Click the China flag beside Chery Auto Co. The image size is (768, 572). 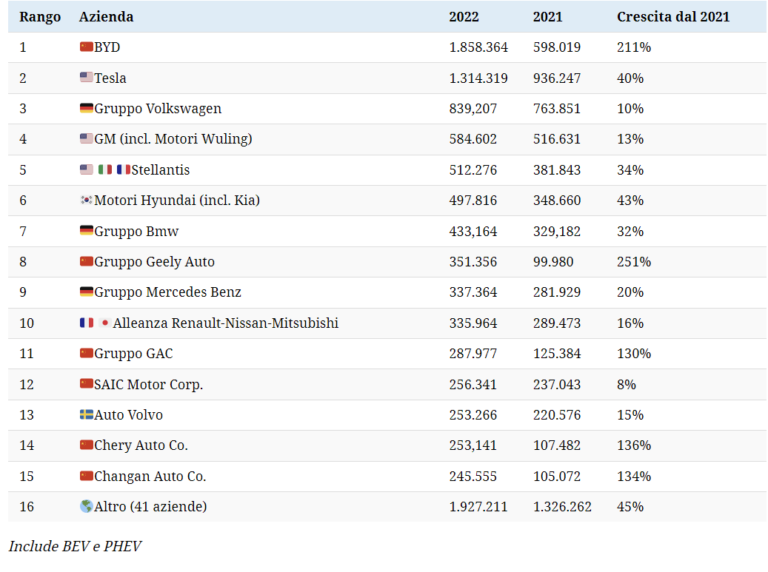tap(86, 445)
